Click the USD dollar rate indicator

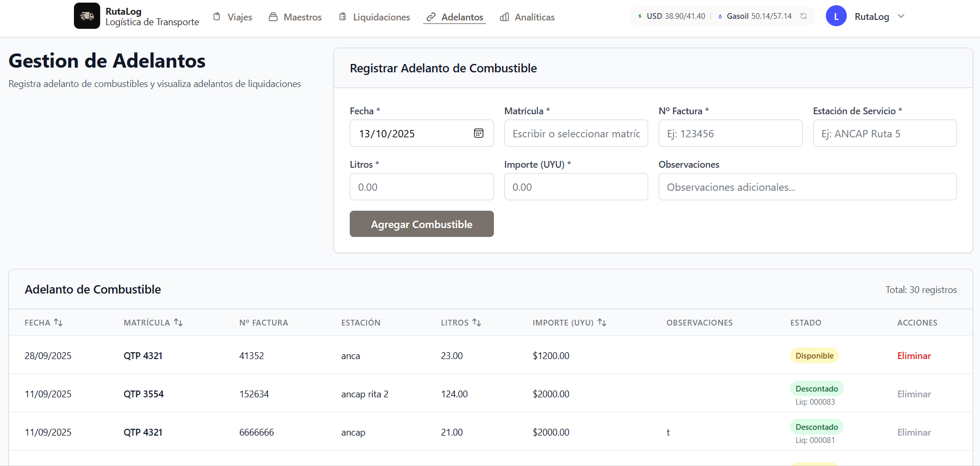[x=671, y=16]
